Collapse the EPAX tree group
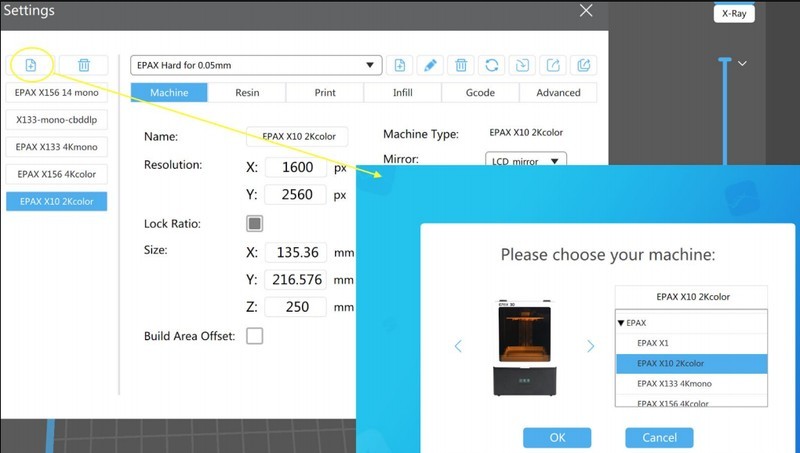Image resolution: width=800 pixels, height=453 pixels. 622,322
